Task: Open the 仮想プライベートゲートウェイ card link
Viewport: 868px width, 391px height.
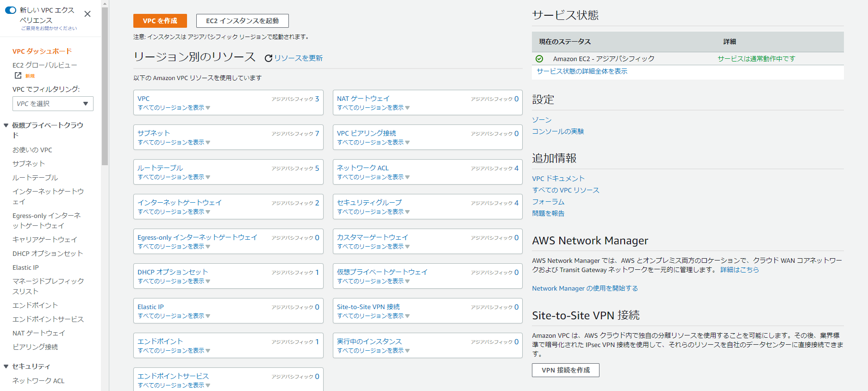Action: 382,272
